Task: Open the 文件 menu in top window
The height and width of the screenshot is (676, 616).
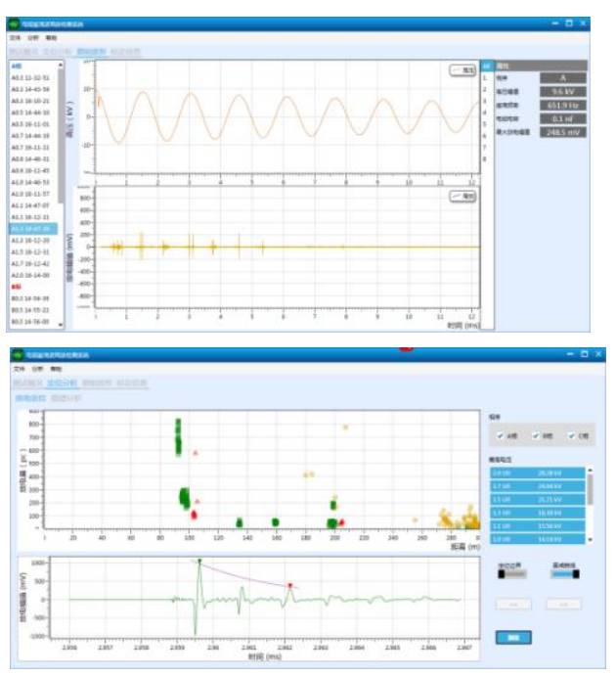Action: (x=15, y=37)
